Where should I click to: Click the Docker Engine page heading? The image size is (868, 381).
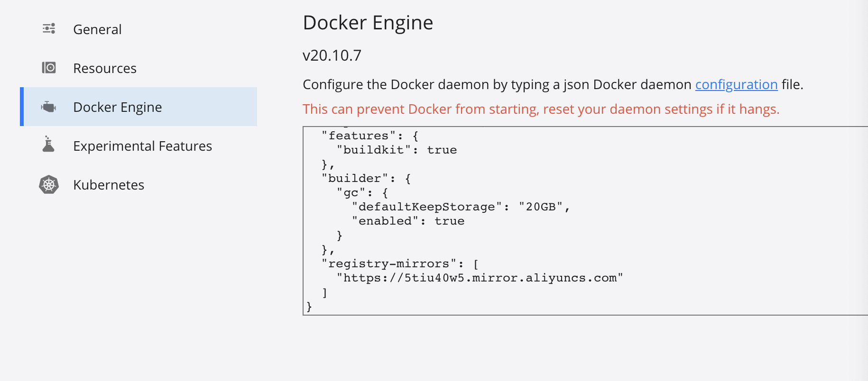pyautogui.click(x=368, y=23)
